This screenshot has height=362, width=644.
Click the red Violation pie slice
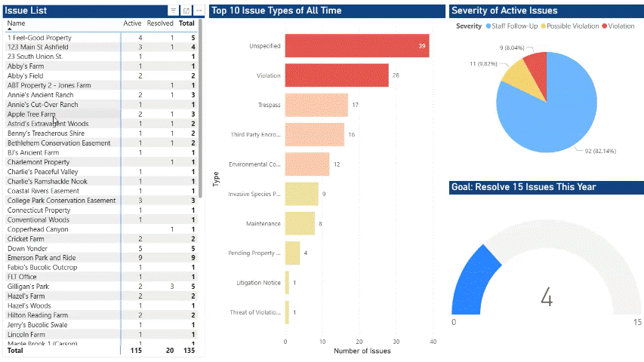coord(538,72)
